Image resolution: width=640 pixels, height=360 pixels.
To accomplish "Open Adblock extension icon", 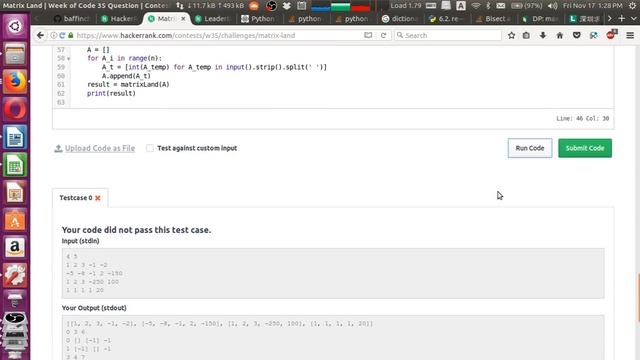I will [611, 35].
